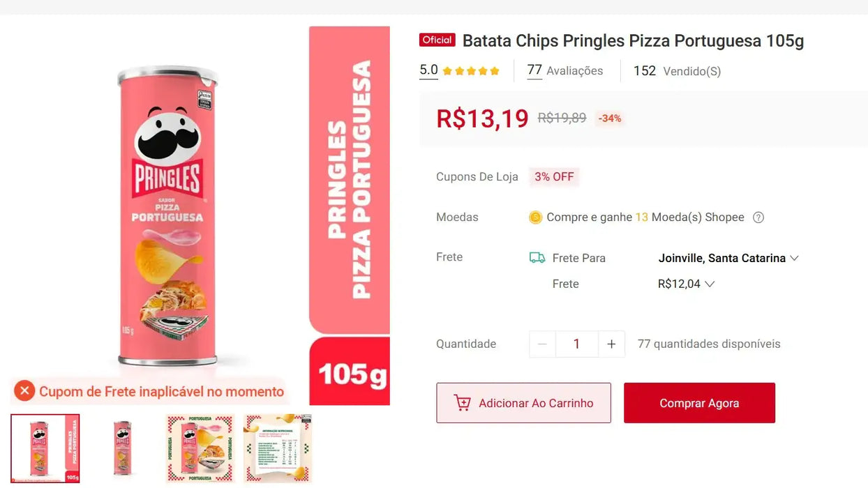The height and width of the screenshot is (488, 868).
Task: Click the shipping truck icon
Action: pyautogui.click(x=537, y=258)
